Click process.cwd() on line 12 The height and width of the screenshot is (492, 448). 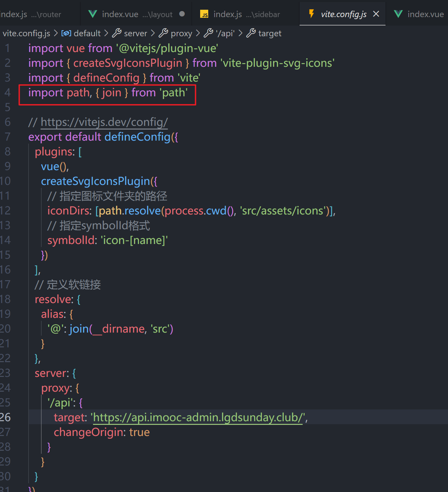tap(199, 211)
